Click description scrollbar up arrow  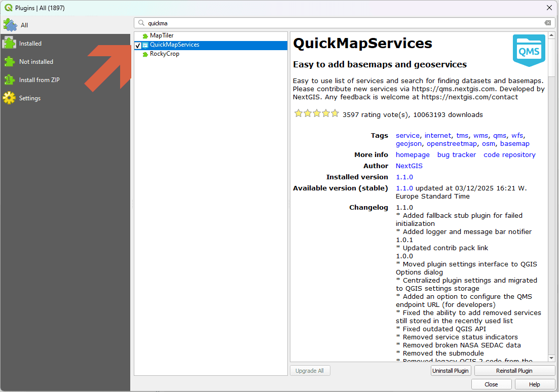[x=551, y=35]
